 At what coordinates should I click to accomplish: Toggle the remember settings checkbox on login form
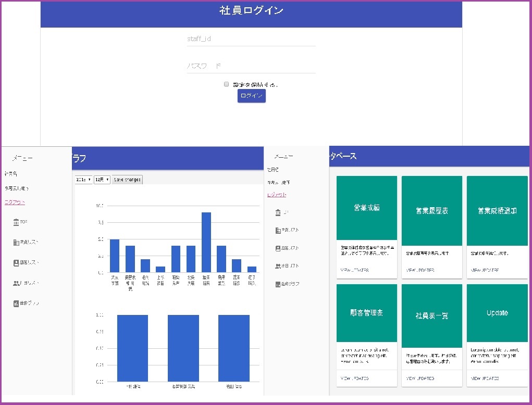226,84
